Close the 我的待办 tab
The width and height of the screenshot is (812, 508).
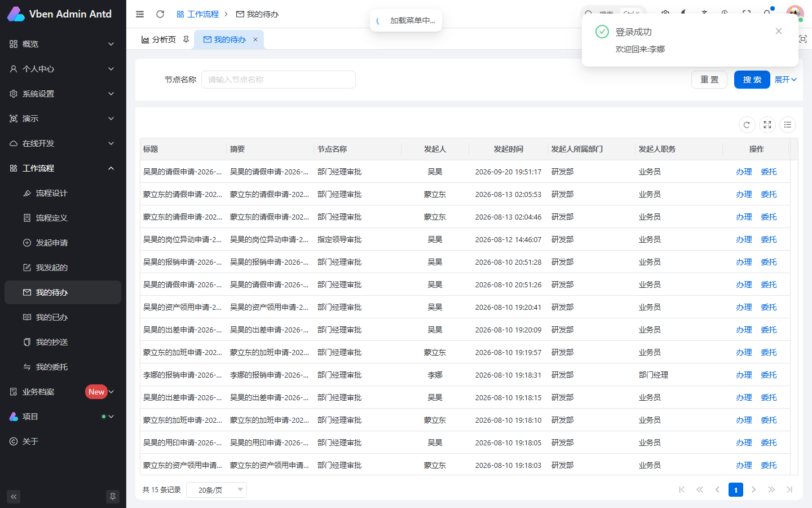pyautogui.click(x=255, y=40)
